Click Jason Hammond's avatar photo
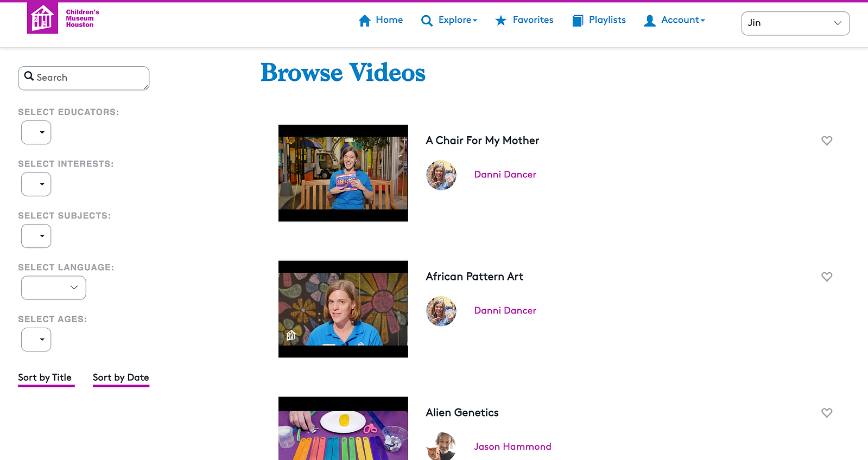868x460 pixels. tap(441, 446)
